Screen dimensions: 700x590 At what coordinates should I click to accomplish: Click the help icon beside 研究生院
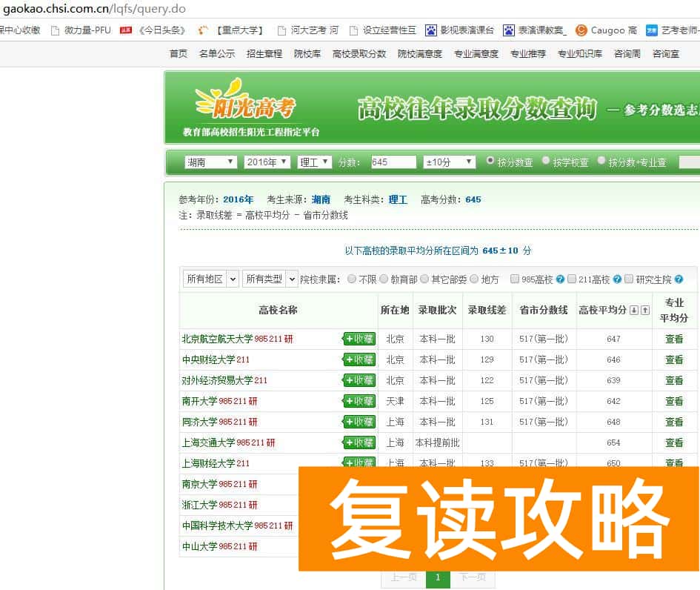[679, 279]
